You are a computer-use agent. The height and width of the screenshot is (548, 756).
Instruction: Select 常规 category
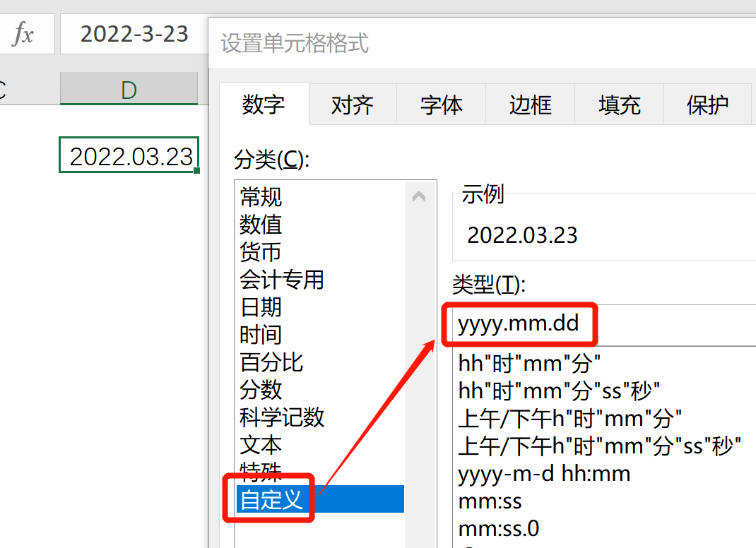point(320,196)
